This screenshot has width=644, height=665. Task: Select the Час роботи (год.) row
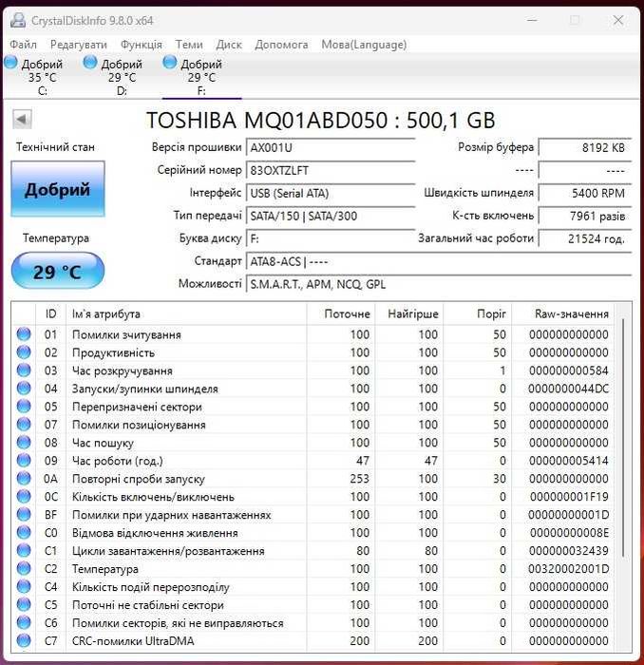pyautogui.click(x=313, y=460)
